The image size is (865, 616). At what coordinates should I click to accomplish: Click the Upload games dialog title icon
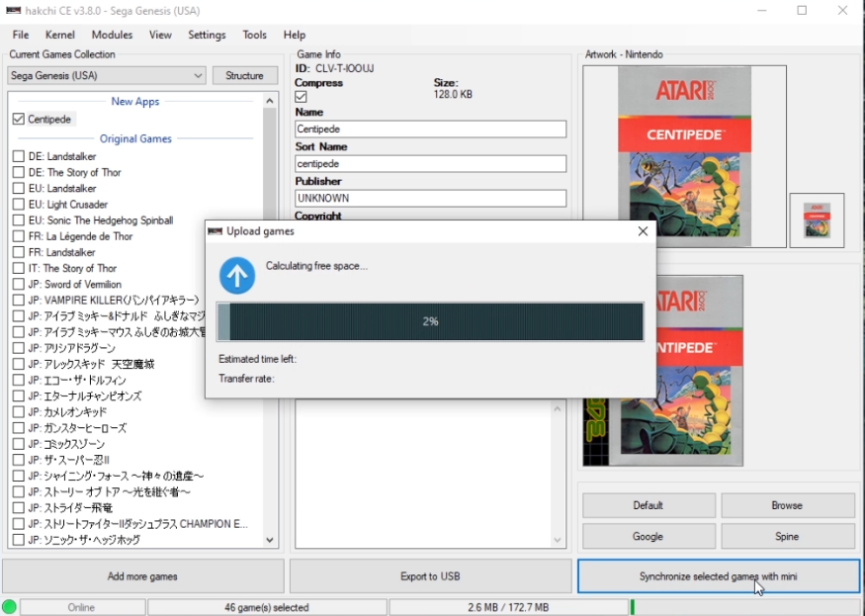[215, 231]
